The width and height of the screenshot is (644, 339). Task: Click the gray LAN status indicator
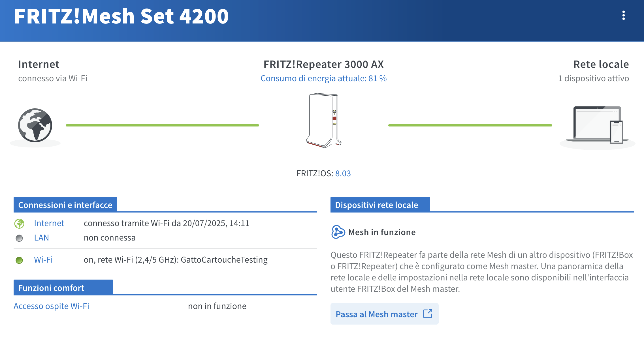[x=19, y=238]
